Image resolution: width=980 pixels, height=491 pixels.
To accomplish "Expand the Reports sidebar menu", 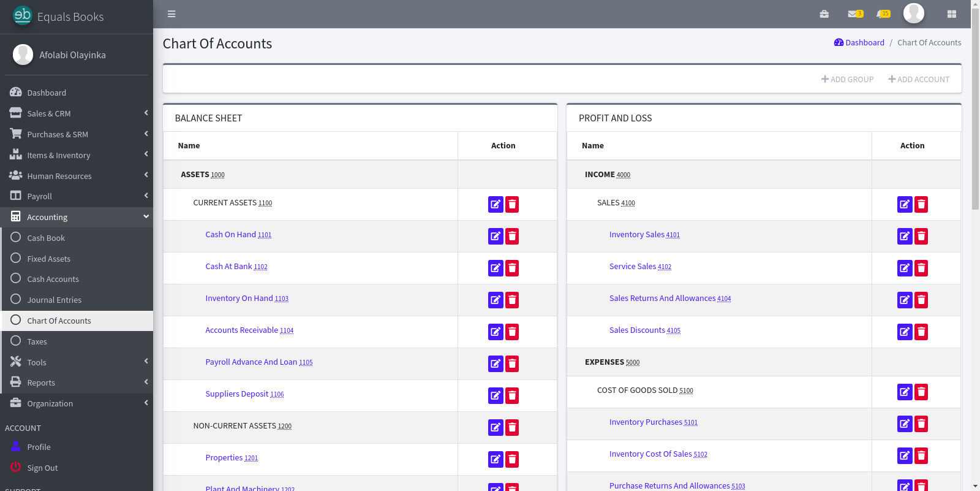I will (77, 383).
